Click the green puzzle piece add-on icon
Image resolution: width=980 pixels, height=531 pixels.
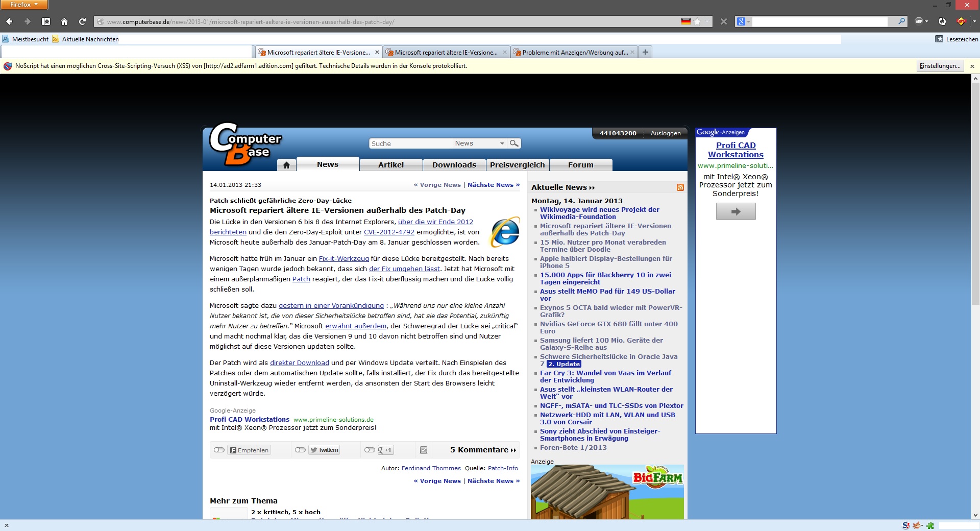930,525
